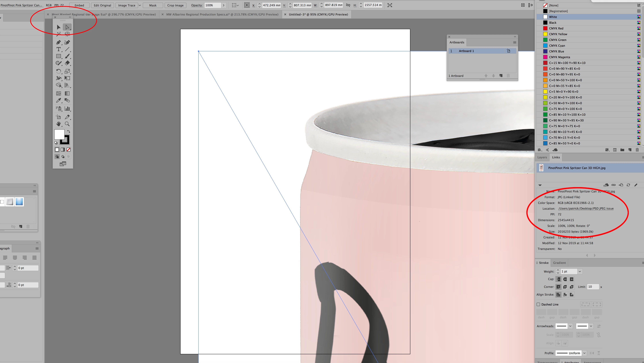This screenshot has height=363, width=644.
Task: Open the stroke Weight dropdown
Action: coord(580,271)
